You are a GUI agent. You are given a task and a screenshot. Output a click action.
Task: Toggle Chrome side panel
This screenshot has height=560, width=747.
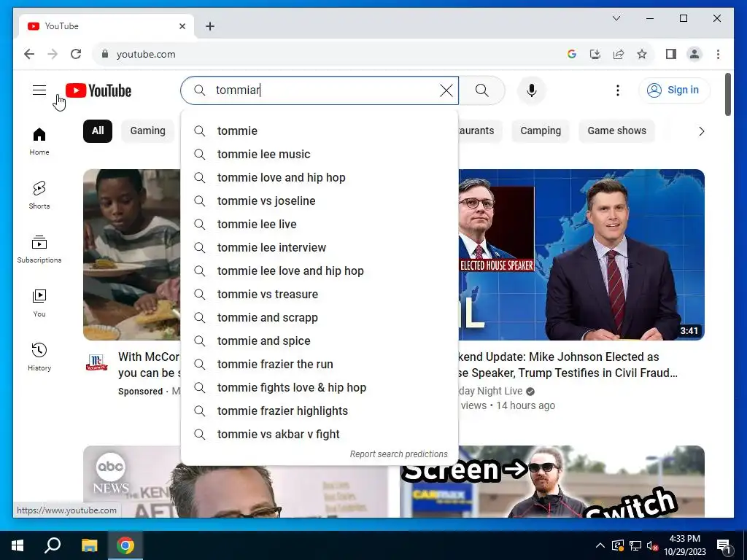[x=671, y=54]
